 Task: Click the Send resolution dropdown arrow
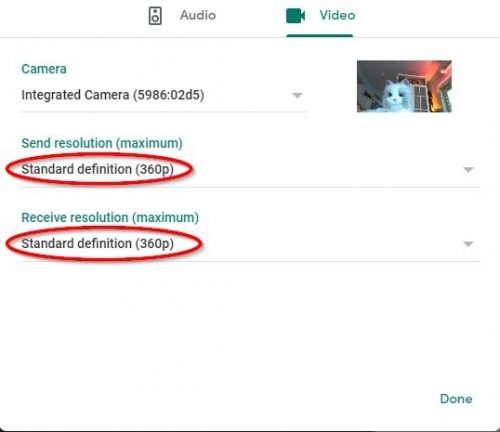tap(468, 170)
